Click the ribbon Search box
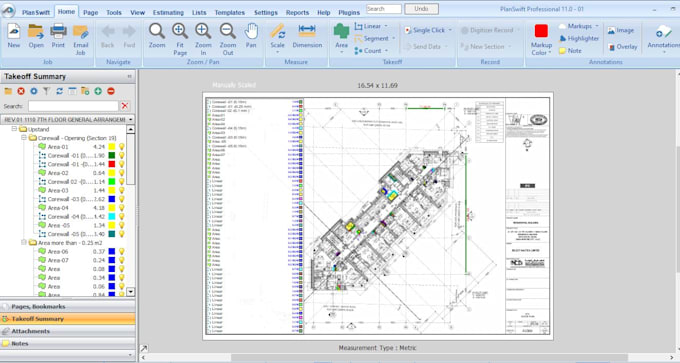This screenshot has width=680, height=363. (384, 9)
